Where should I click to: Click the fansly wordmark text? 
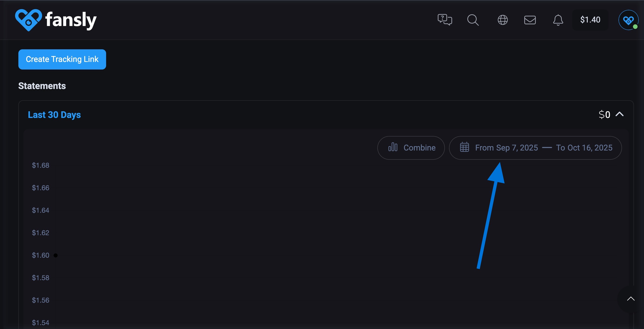(71, 20)
